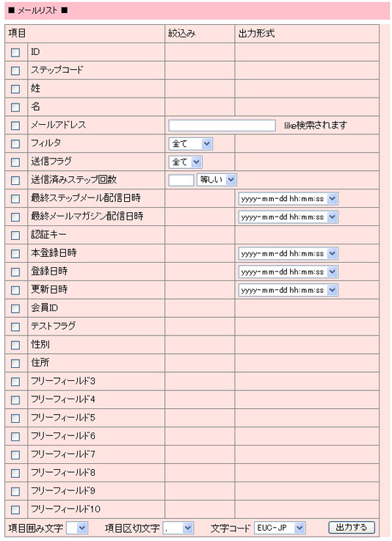Open date format dropdown for 最終メールマガジン配信日時
The image size is (392, 541).
pos(288,217)
